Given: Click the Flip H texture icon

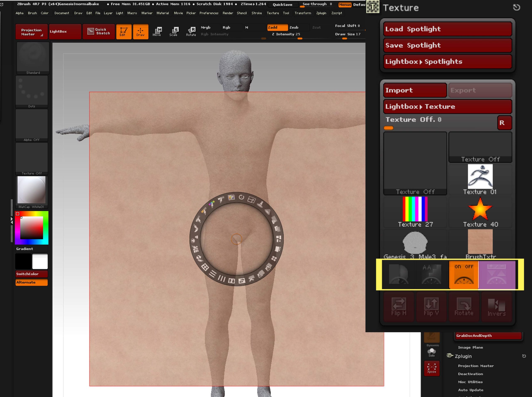Looking at the screenshot, I should [x=399, y=307].
